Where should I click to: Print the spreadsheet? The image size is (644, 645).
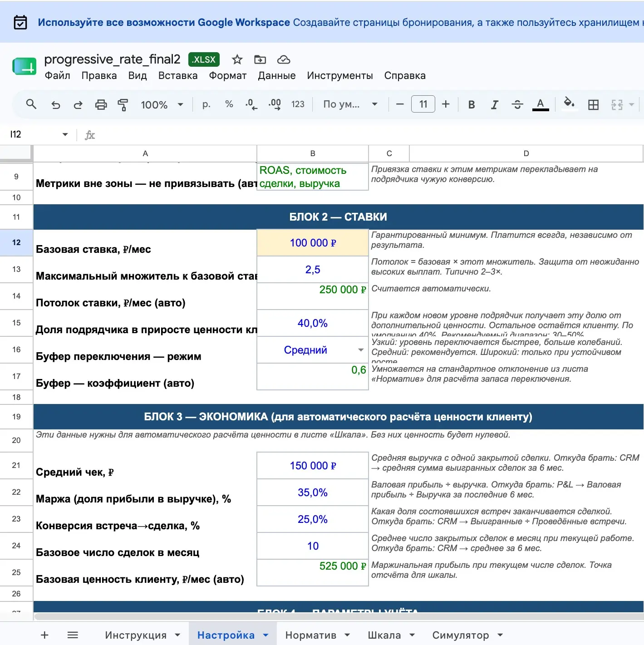pyautogui.click(x=101, y=105)
